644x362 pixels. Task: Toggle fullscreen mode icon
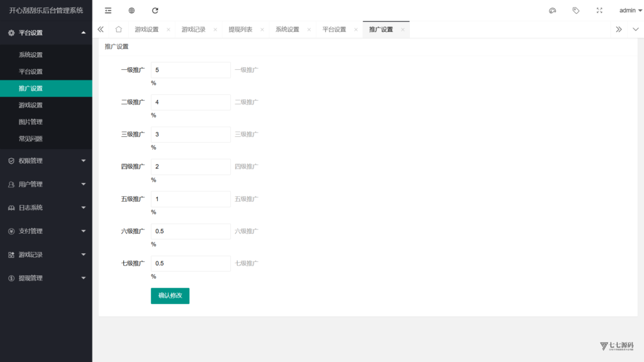[599, 10]
